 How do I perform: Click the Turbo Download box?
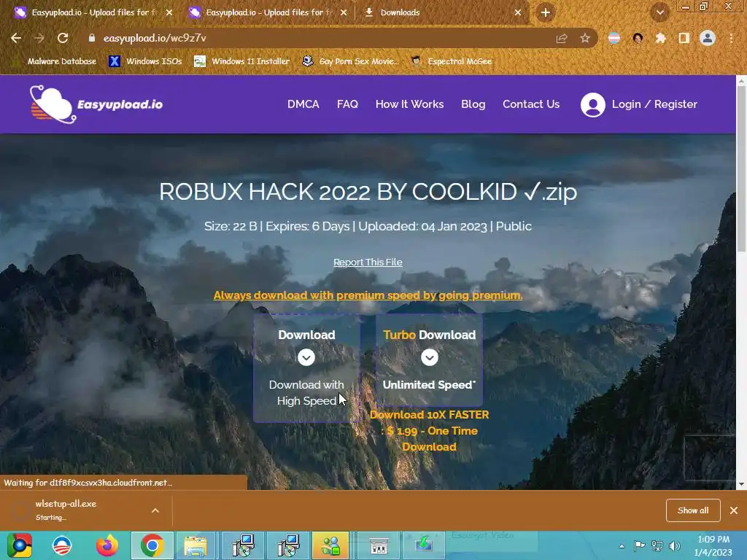tap(429, 359)
